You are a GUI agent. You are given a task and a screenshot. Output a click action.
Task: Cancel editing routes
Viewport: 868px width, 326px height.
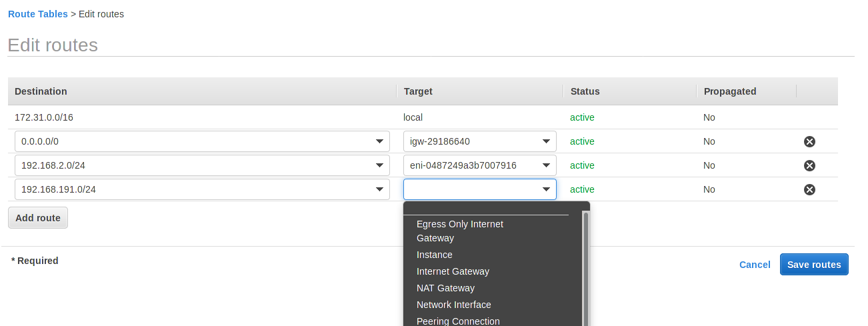tap(755, 265)
